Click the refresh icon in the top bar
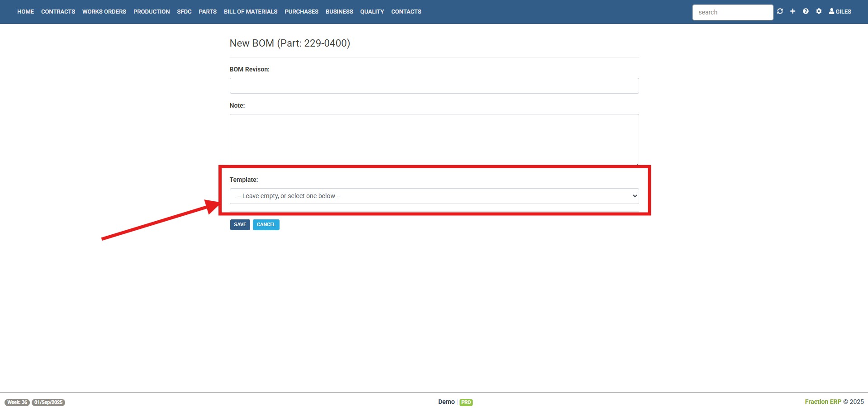This screenshot has width=868, height=408. tap(780, 11)
